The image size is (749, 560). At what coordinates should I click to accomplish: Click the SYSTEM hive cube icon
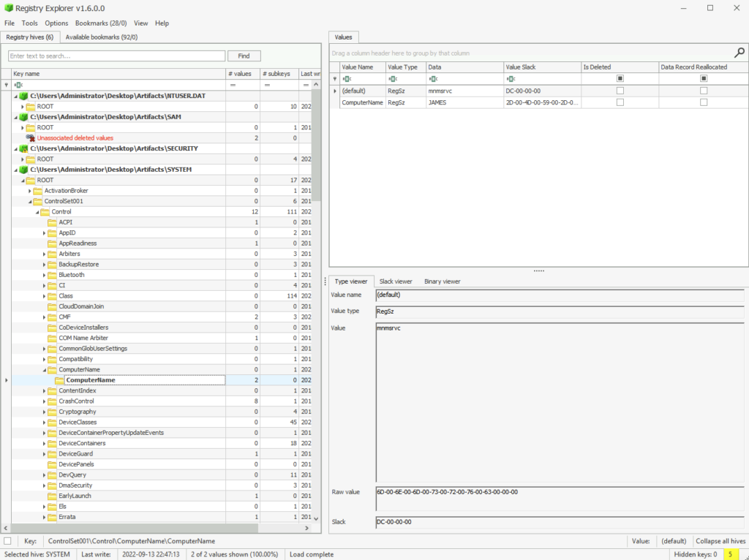pos(23,170)
